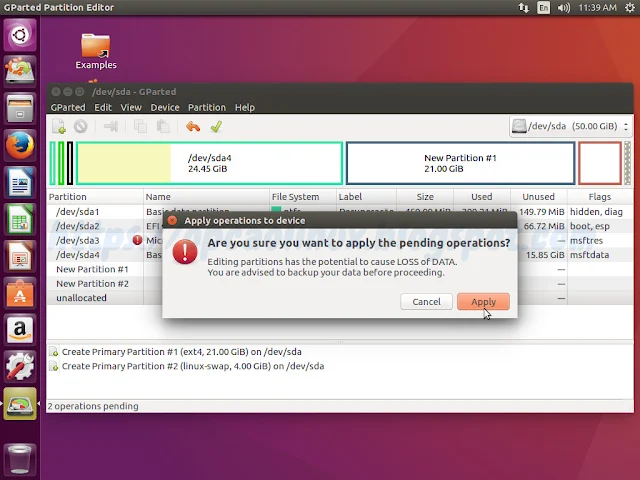
Task: Open LibreOffice Calc from launcher
Action: [20, 219]
